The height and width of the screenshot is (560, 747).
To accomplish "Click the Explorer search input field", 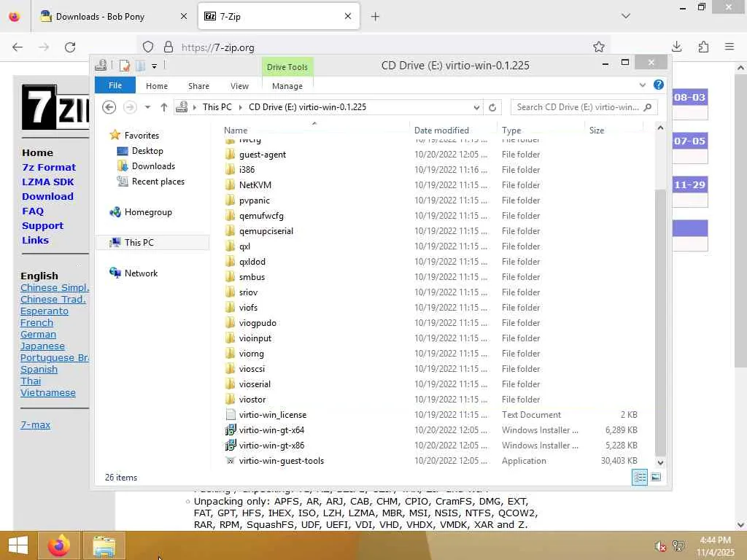I will coord(578,107).
